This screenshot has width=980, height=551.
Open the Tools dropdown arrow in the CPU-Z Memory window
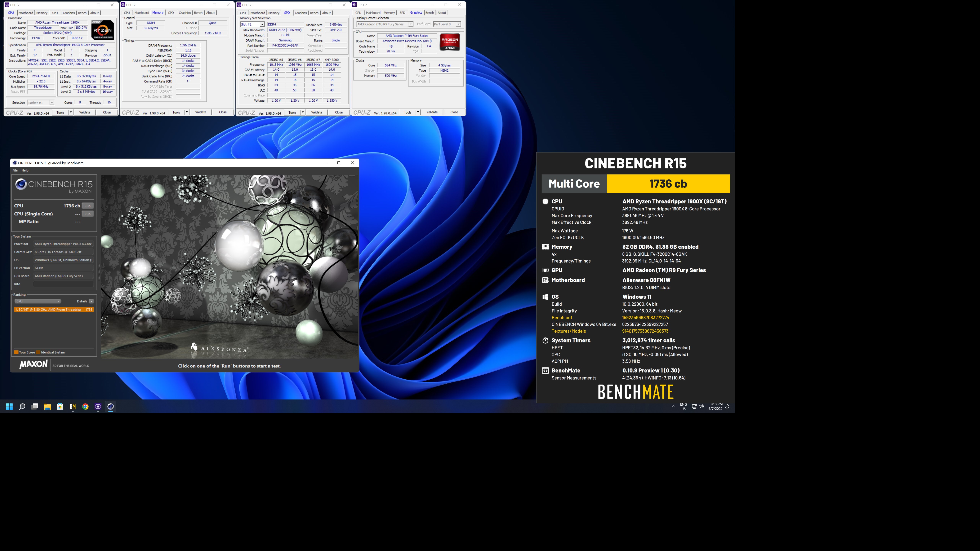186,112
